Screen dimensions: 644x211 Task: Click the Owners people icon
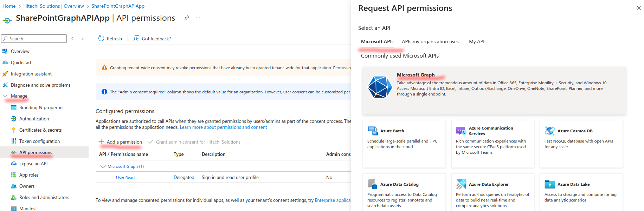(14, 186)
